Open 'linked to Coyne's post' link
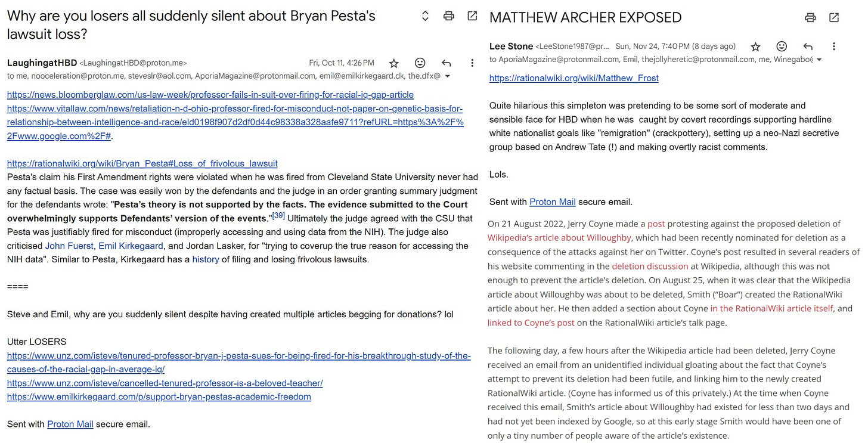 531,323
